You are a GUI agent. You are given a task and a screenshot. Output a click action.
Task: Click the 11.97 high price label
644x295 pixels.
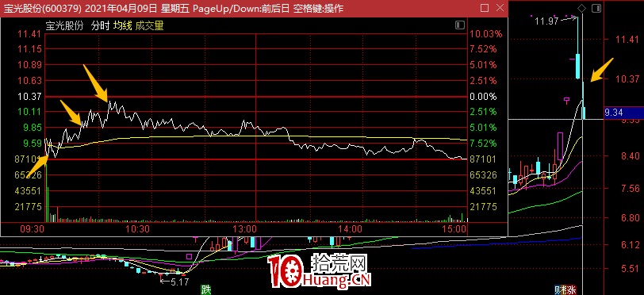(x=546, y=21)
